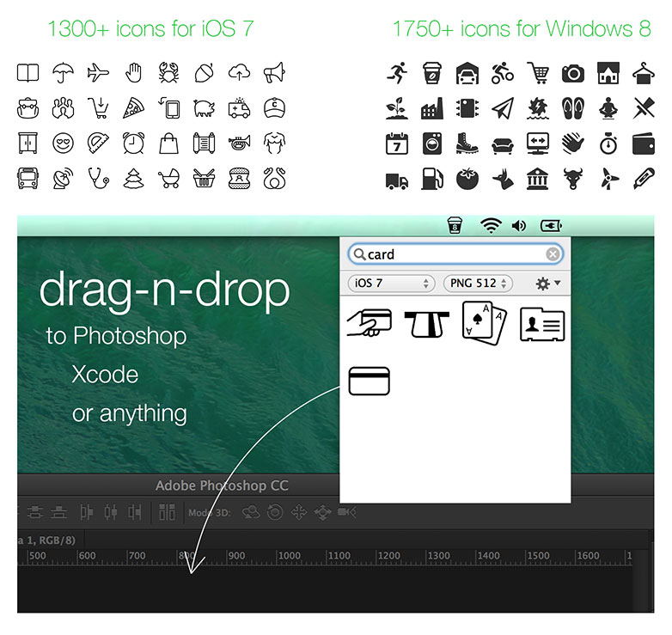Open the battery status menu

(551, 226)
